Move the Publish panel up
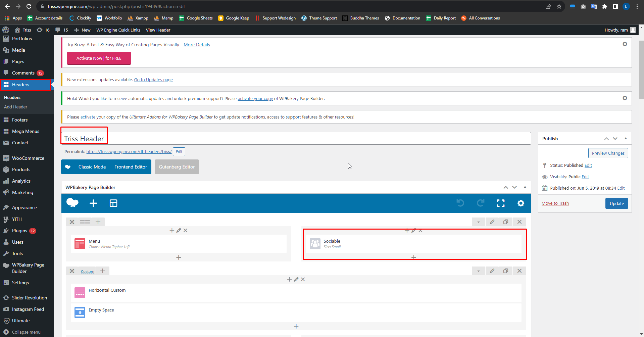 coord(606,139)
